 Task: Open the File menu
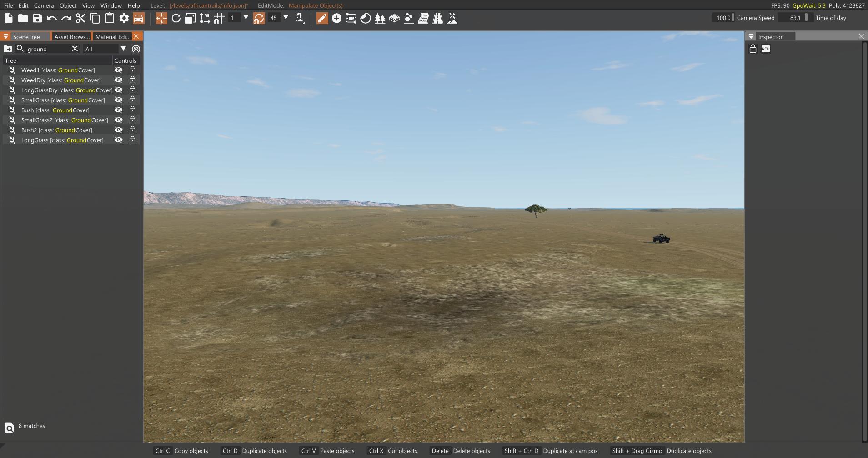click(x=8, y=5)
